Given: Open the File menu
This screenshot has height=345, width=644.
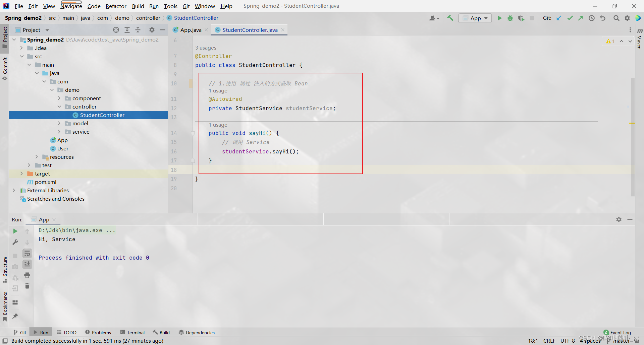Looking at the screenshot, I should click(19, 6).
